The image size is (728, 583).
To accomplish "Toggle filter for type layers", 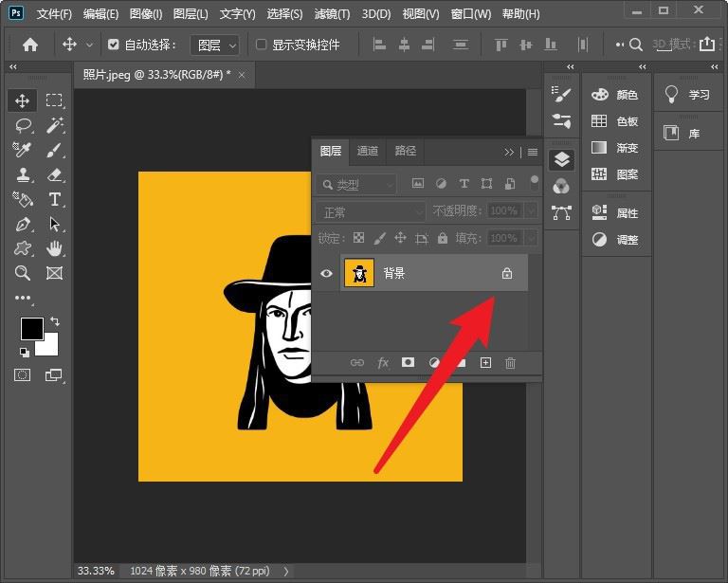I will pyautogui.click(x=464, y=183).
